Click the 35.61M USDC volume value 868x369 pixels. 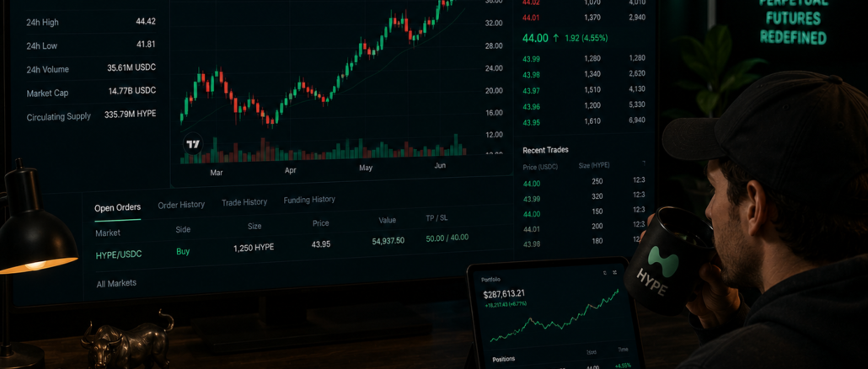point(131,67)
